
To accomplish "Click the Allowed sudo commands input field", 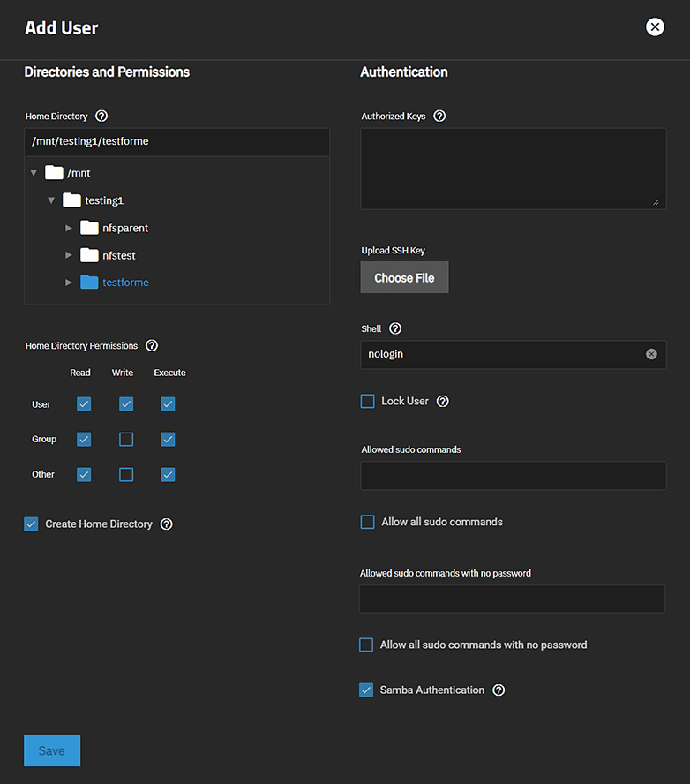I will [x=513, y=476].
